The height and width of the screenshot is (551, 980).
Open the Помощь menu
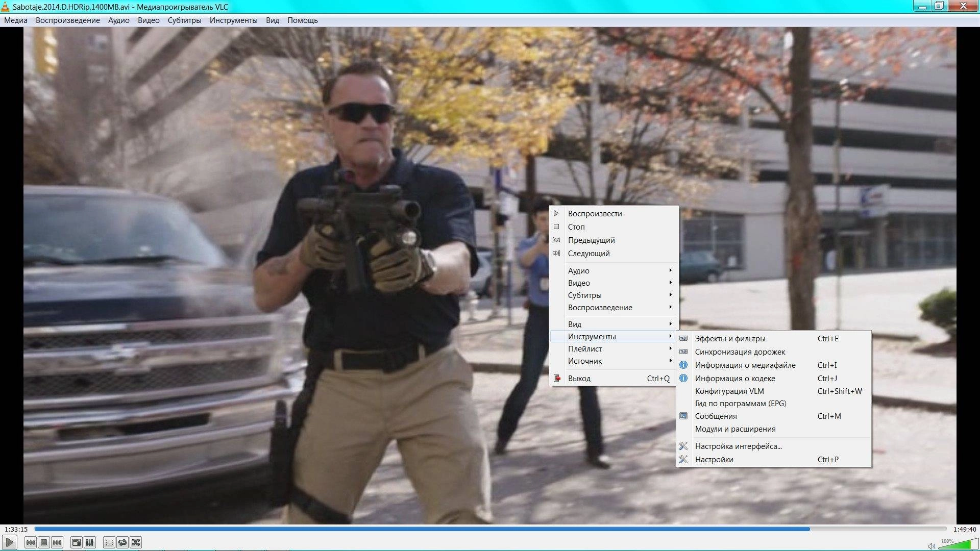click(303, 20)
